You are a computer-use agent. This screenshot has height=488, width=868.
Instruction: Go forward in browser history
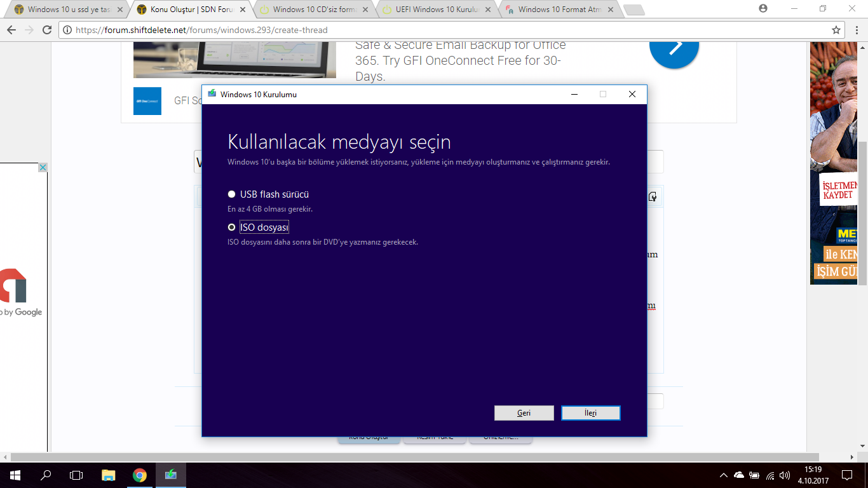pyautogui.click(x=29, y=30)
